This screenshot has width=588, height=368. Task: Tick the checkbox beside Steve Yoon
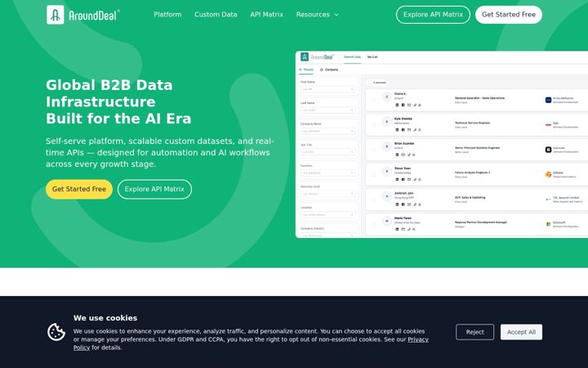click(373, 174)
